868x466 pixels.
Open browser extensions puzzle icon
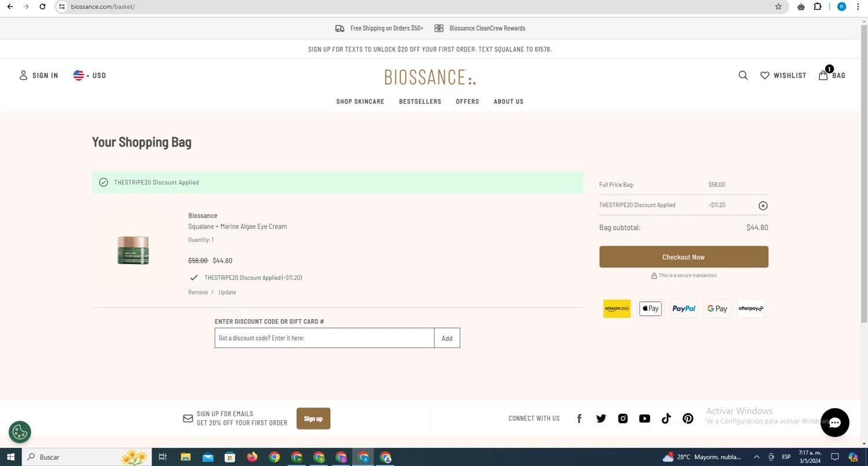click(818, 6)
